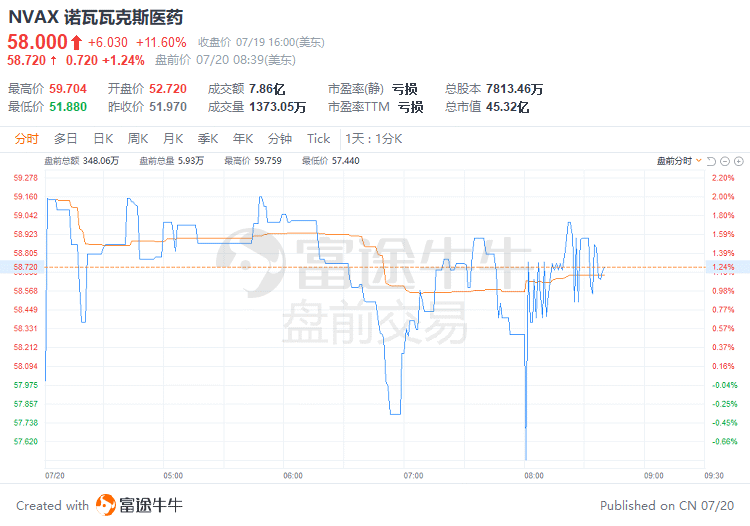This screenshot has width=750, height=526.
Task: Click the red up arrow beside 58.000
Action: pos(77,43)
